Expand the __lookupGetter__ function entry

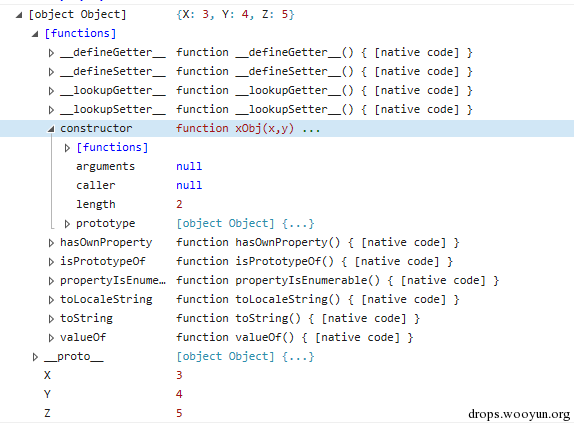[51, 91]
